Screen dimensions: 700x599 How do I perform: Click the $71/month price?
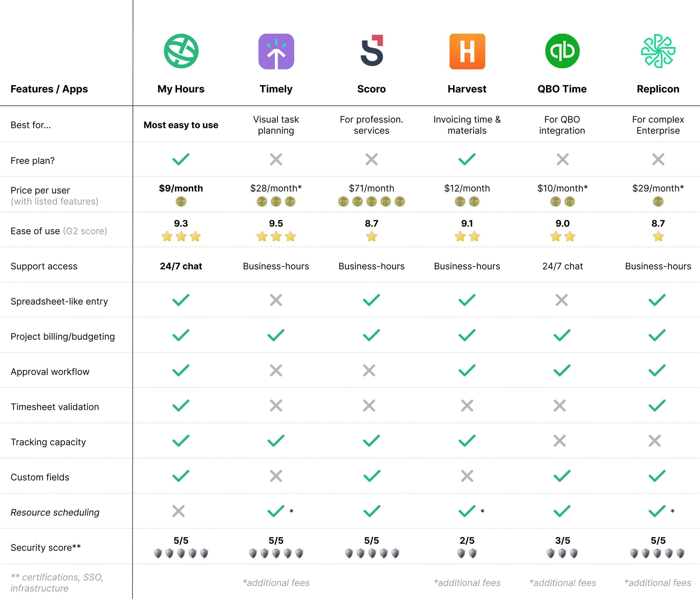click(372, 188)
